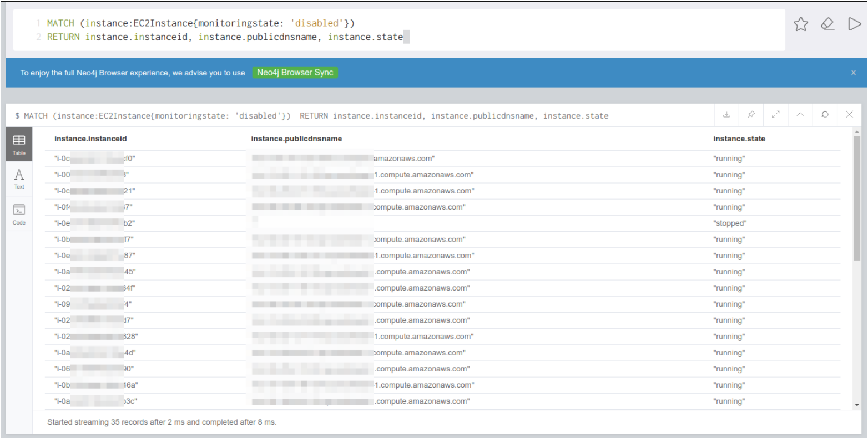Save query as favorite with star icon
The image size is (868, 438).
pos(800,24)
